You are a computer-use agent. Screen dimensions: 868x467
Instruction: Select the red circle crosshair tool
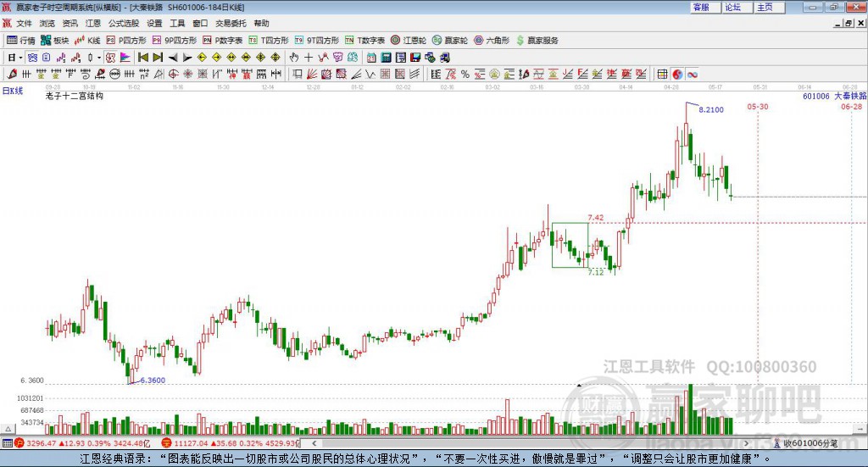tap(173, 74)
